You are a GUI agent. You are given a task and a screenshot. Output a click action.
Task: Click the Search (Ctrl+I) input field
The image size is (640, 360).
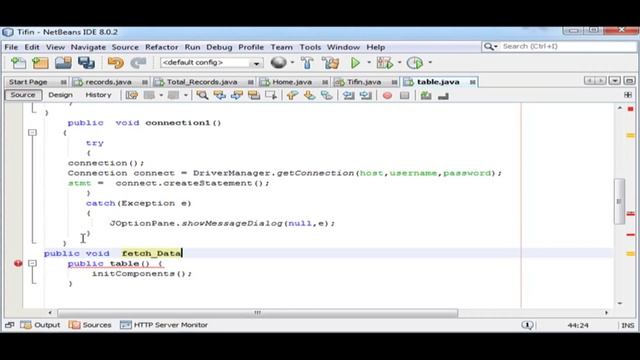(568, 47)
